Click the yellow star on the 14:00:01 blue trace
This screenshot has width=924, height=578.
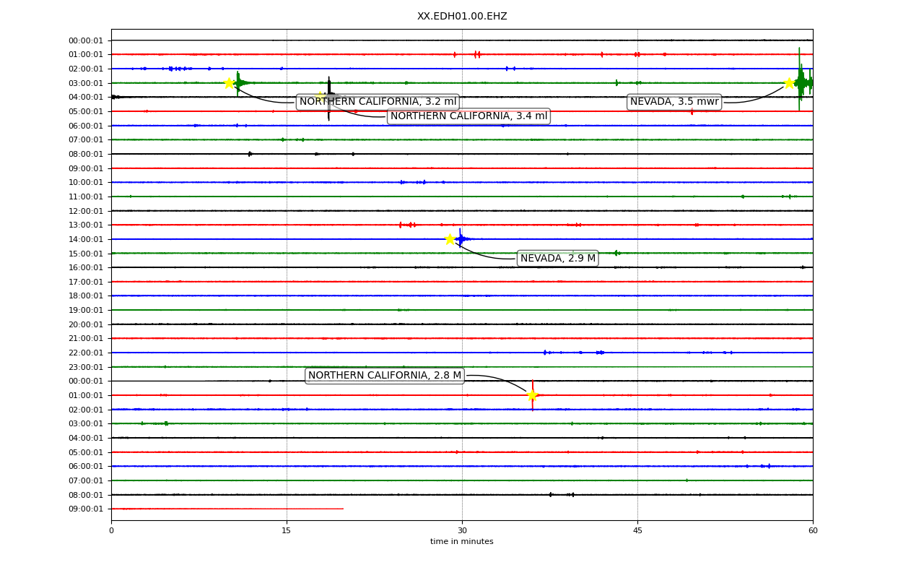(450, 239)
